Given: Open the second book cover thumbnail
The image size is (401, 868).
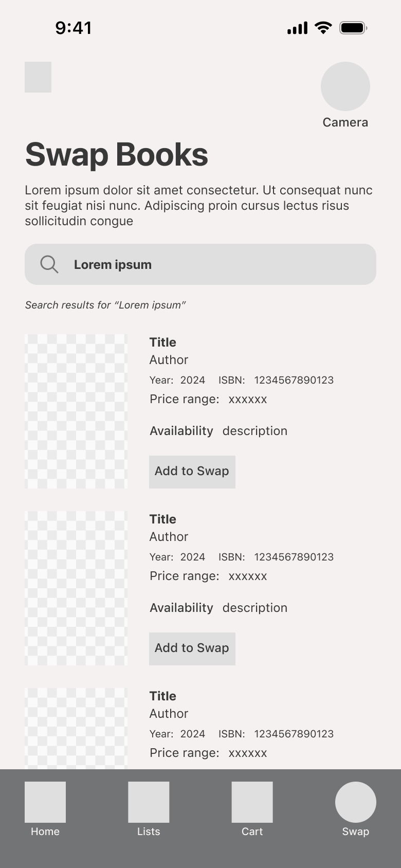Looking at the screenshot, I should click(x=76, y=588).
